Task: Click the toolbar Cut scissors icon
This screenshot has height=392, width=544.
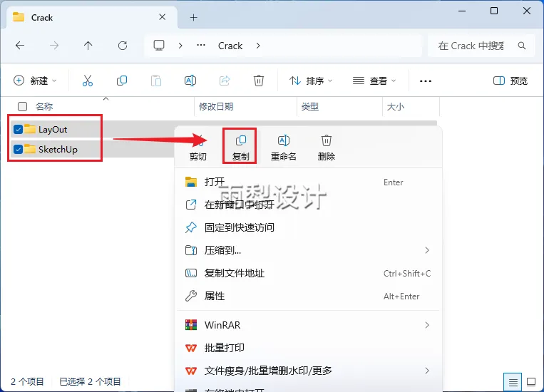Action: coord(88,81)
